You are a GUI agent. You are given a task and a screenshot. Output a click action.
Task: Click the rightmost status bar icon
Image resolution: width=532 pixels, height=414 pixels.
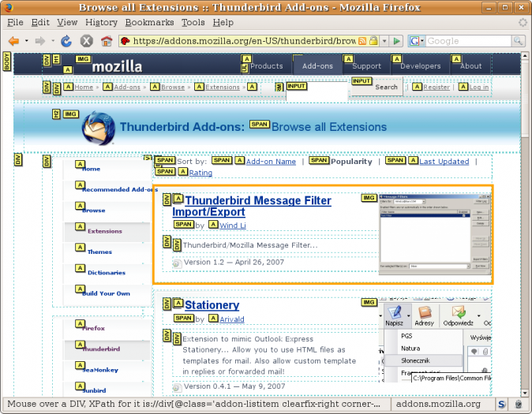pyautogui.click(x=519, y=405)
